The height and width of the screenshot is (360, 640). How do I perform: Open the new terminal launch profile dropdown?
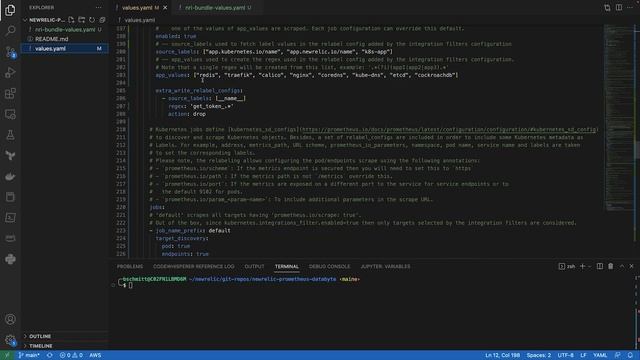(589, 266)
